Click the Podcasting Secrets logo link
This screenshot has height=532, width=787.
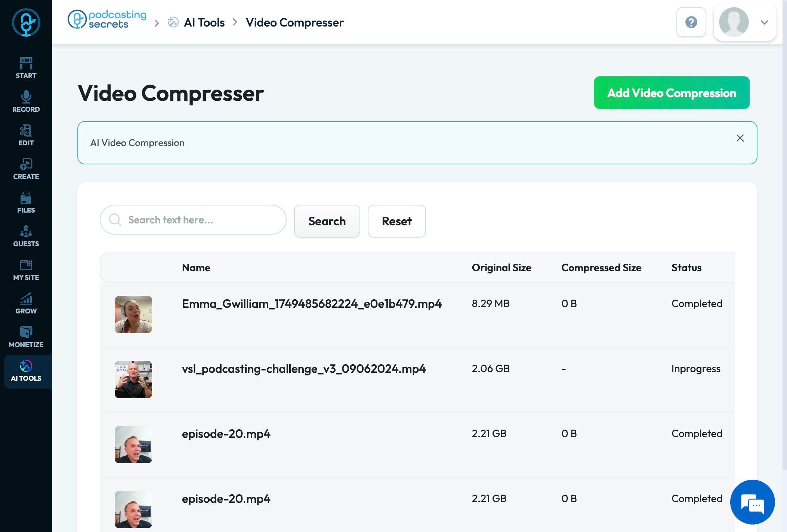[x=107, y=19]
